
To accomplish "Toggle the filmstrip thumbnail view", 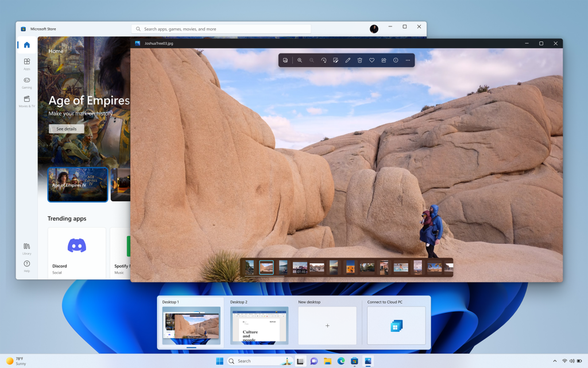I will (x=285, y=60).
